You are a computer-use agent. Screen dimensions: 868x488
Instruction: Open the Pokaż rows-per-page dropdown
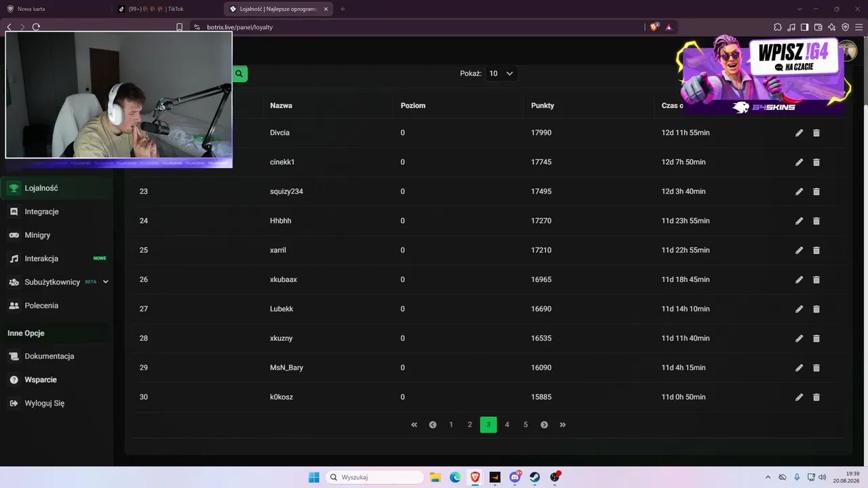click(x=501, y=73)
